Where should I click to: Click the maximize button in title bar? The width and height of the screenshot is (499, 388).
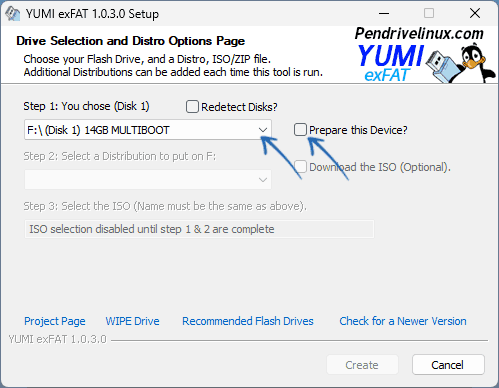(x=429, y=14)
